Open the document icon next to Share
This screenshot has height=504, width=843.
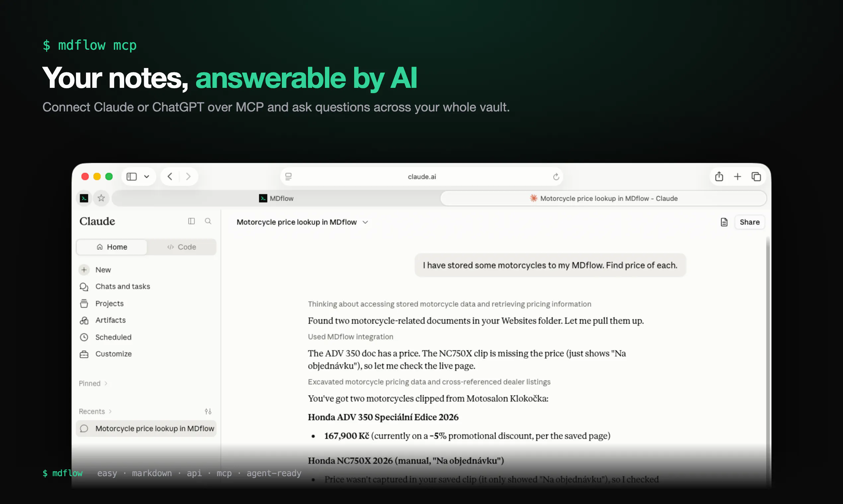pos(724,222)
